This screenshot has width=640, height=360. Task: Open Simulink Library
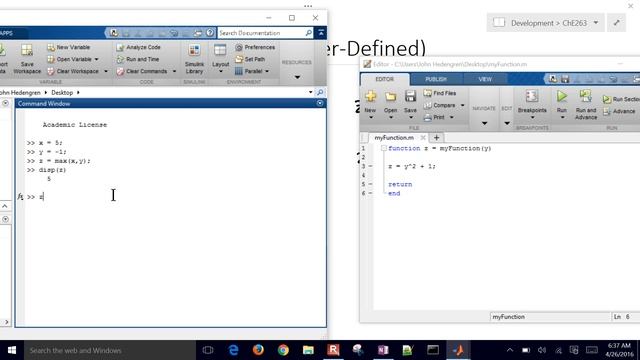click(x=194, y=59)
